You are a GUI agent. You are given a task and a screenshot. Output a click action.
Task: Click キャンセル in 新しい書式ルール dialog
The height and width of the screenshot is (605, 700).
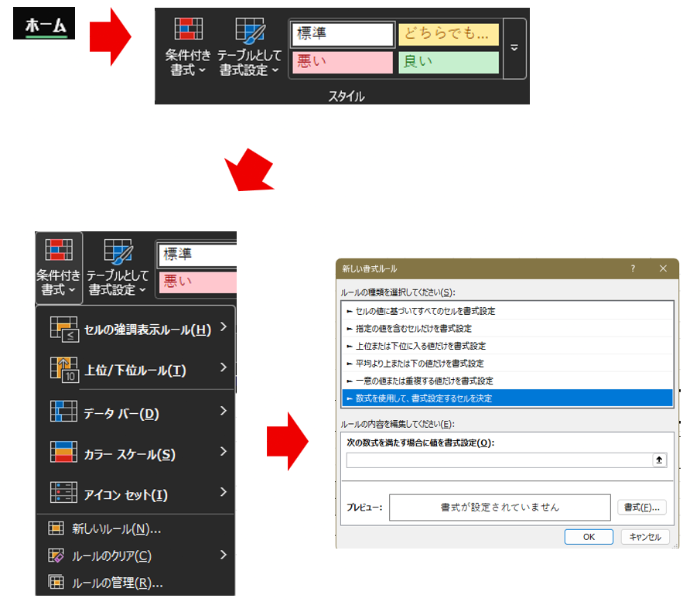point(645,537)
